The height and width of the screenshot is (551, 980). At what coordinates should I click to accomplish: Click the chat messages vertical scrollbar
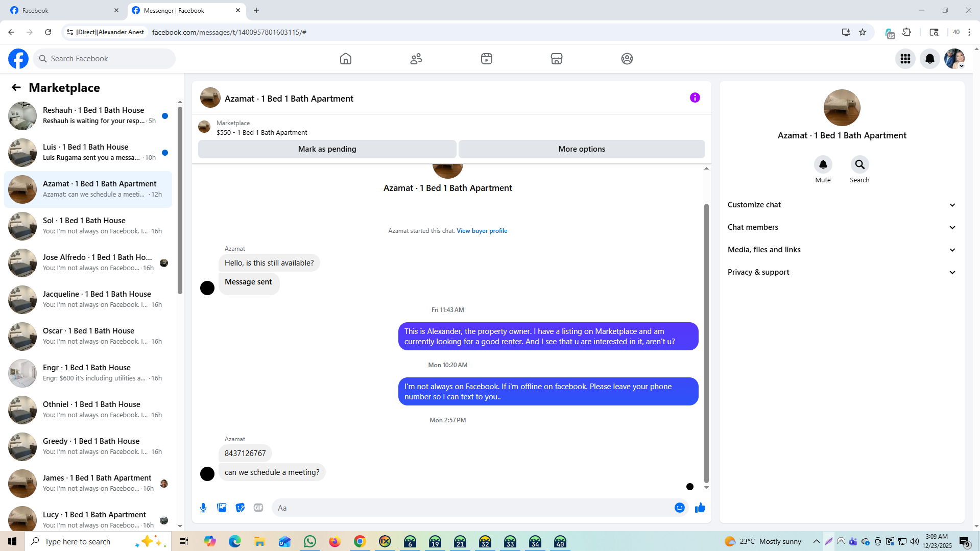click(x=706, y=343)
